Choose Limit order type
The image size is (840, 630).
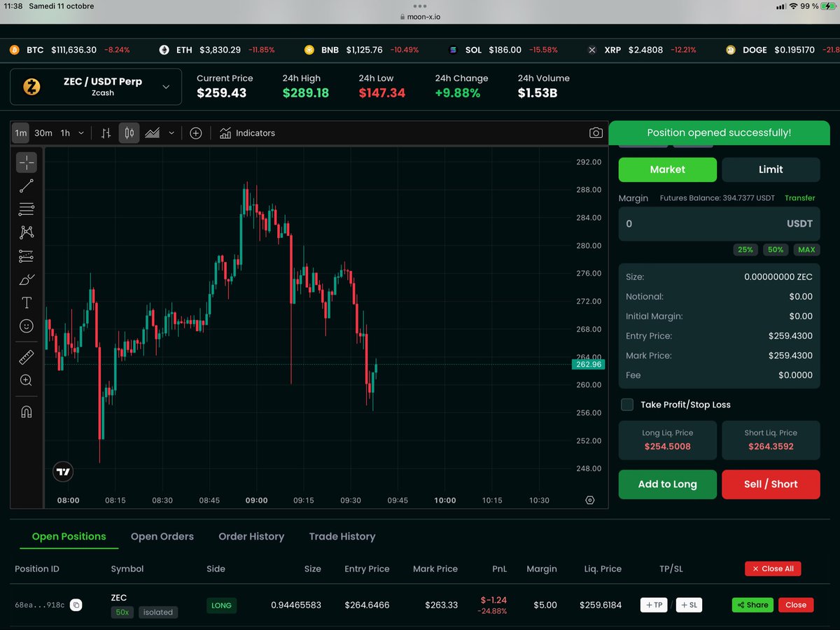click(771, 169)
